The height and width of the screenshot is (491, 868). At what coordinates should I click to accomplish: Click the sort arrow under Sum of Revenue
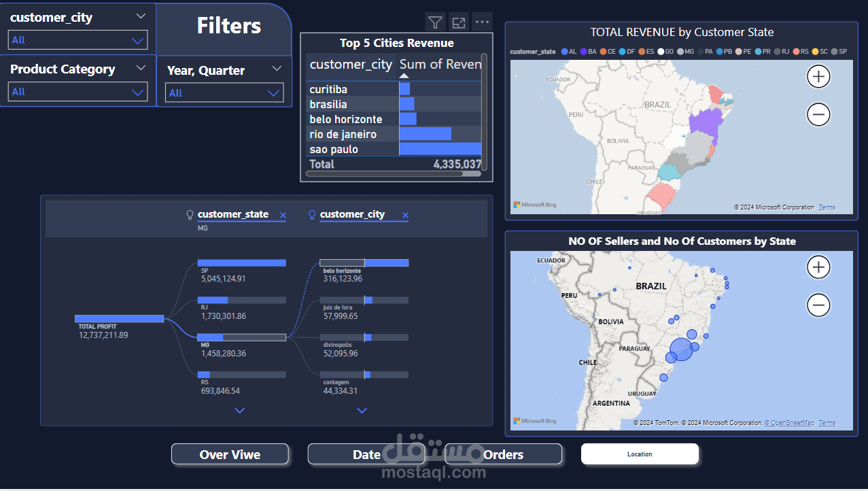pyautogui.click(x=404, y=75)
